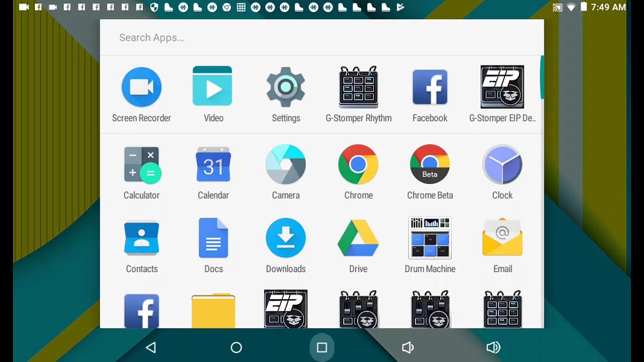The height and width of the screenshot is (362, 644).
Task: Tap the volume down button
Action: [408, 347]
